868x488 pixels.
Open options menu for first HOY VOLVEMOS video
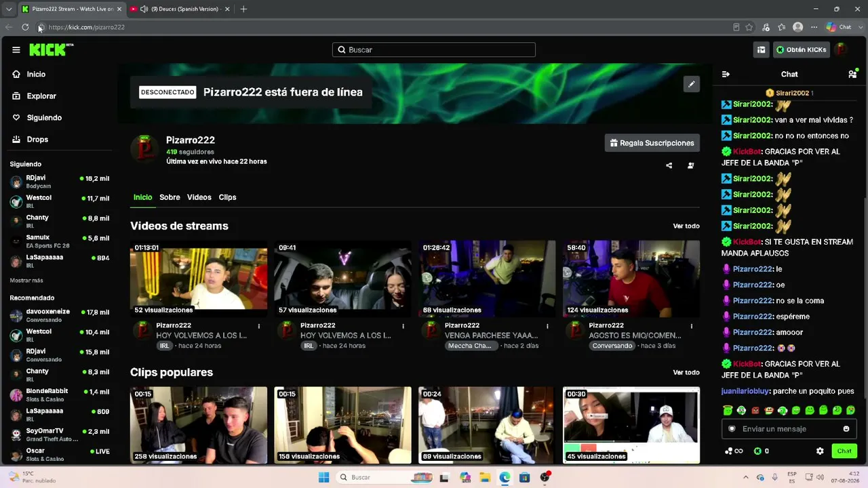[259, 326]
